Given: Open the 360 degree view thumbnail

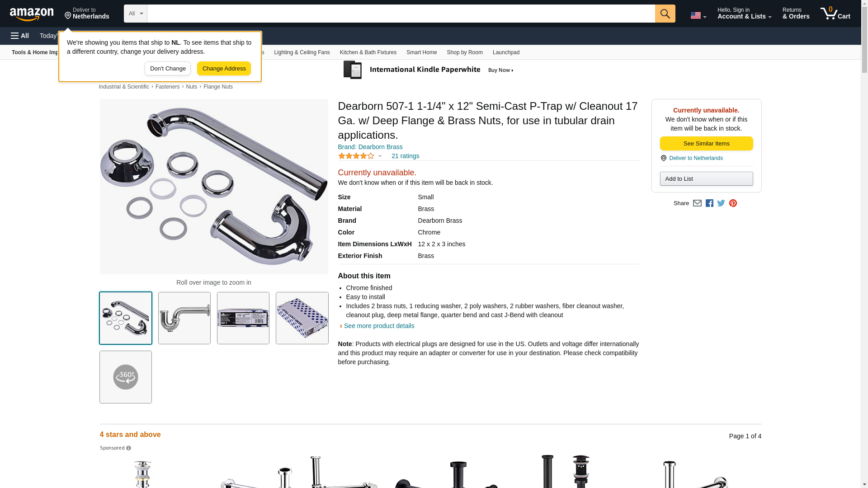Looking at the screenshot, I should 126,377.
